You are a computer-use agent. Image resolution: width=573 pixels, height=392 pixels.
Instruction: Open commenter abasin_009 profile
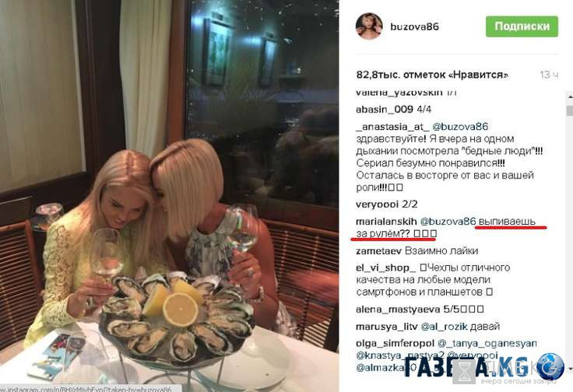(385, 109)
